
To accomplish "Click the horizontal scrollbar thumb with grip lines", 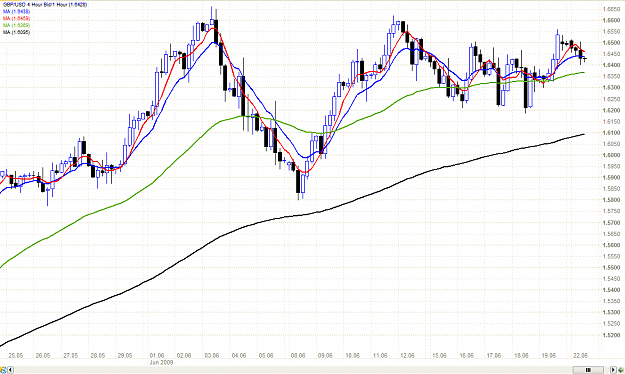I will point(588,370).
